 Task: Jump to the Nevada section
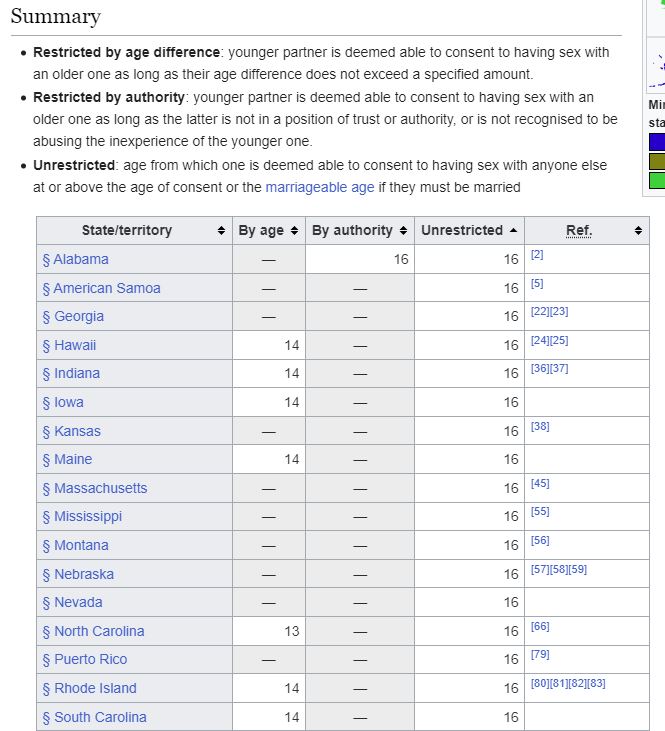tap(72, 602)
